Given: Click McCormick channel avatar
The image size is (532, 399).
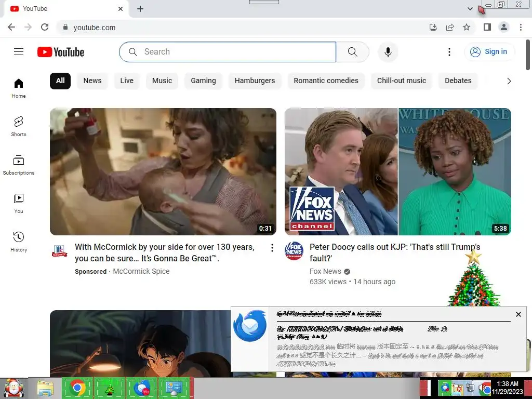Looking at the screenshot, I should [59, 251].
